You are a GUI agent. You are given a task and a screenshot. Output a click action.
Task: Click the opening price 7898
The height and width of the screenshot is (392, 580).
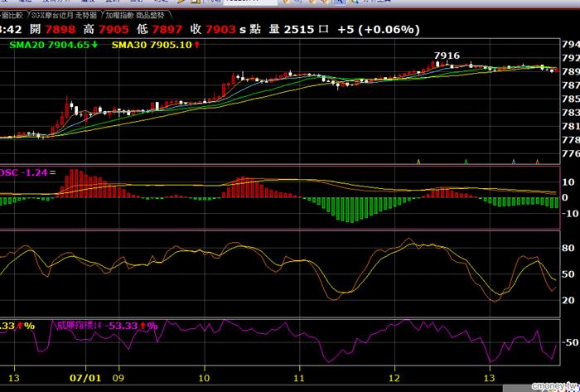pyautogui.click(x=60, y=30)
